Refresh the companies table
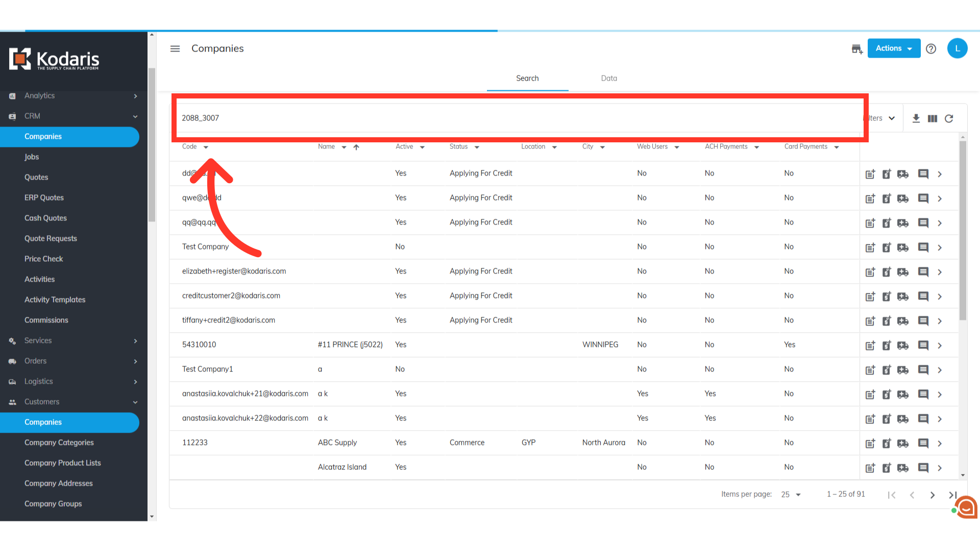Image resolution: width=980 pixels, height=551 pixels. [x=949, y=118]
